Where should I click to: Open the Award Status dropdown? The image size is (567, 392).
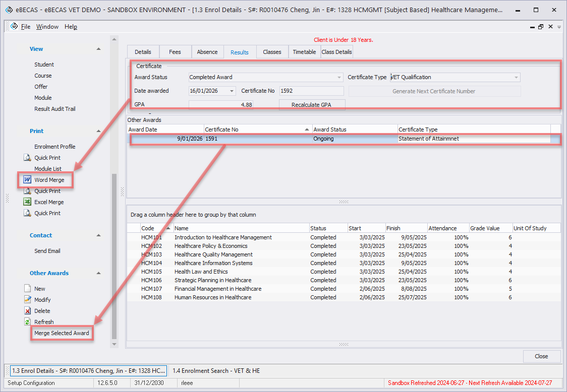tap(339, 78)
